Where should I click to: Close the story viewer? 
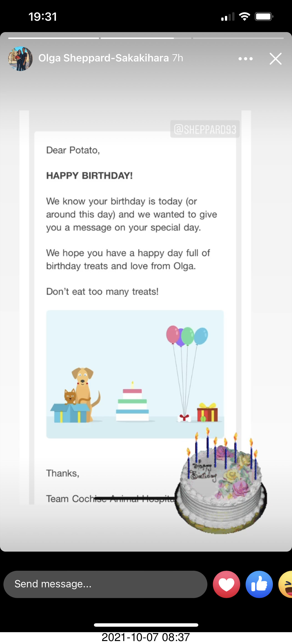276,59
